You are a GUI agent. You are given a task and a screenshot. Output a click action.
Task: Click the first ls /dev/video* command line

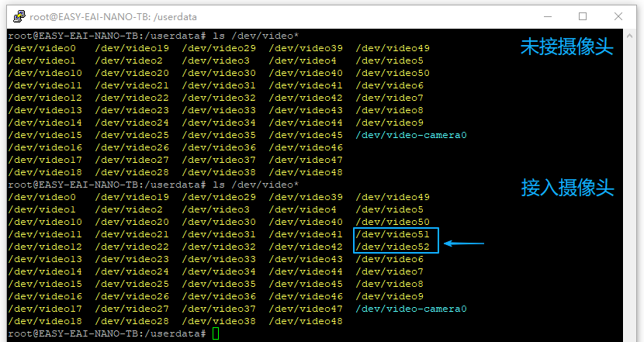152,36
